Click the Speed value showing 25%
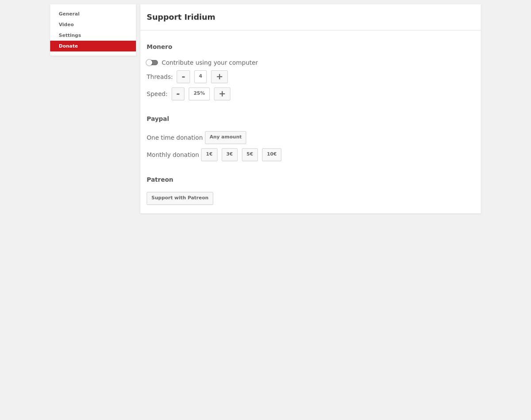Screen dimensions: 531x420 tap(199, 94)
